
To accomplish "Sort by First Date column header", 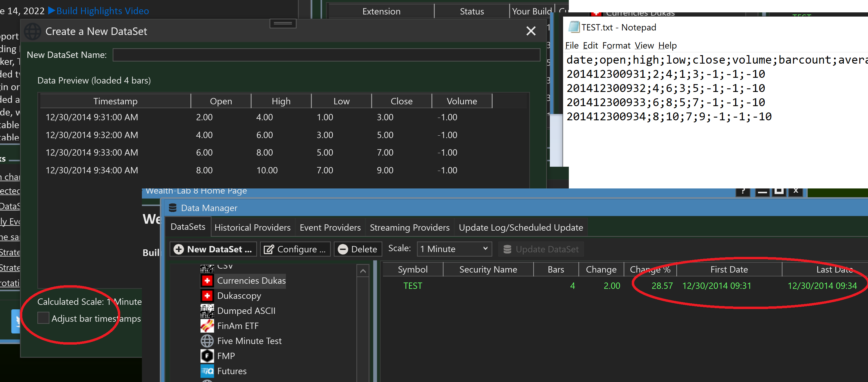I will (729, 269).
